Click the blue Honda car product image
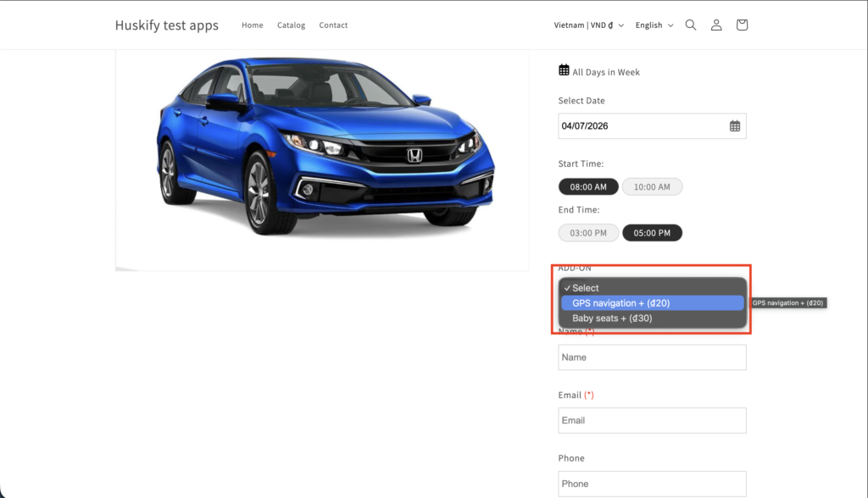The width and height of the screenshot is (868, 498). point(324,148)
